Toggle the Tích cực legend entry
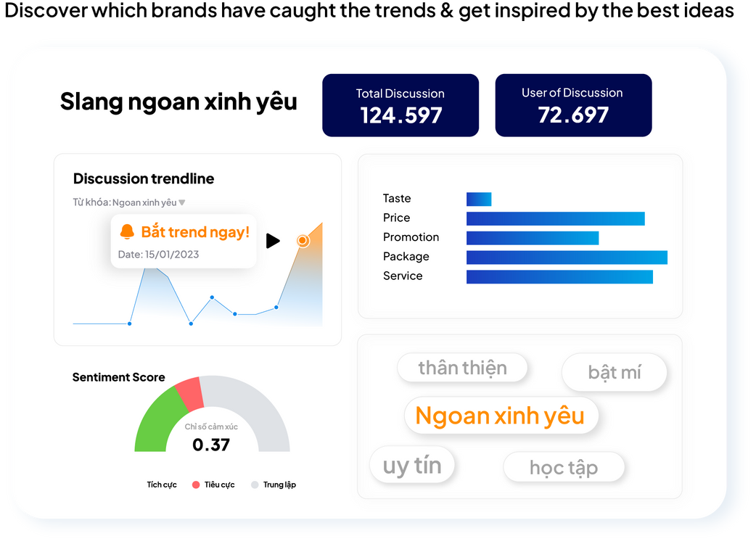 tap(162, 485)
